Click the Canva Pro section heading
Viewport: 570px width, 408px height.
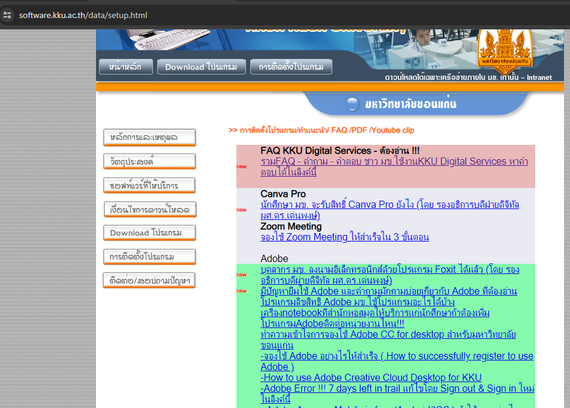[283, 194]
